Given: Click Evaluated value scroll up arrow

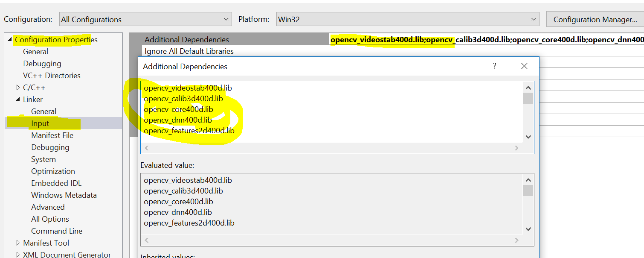Looking at the screenshot, I should tap(528, 180).
